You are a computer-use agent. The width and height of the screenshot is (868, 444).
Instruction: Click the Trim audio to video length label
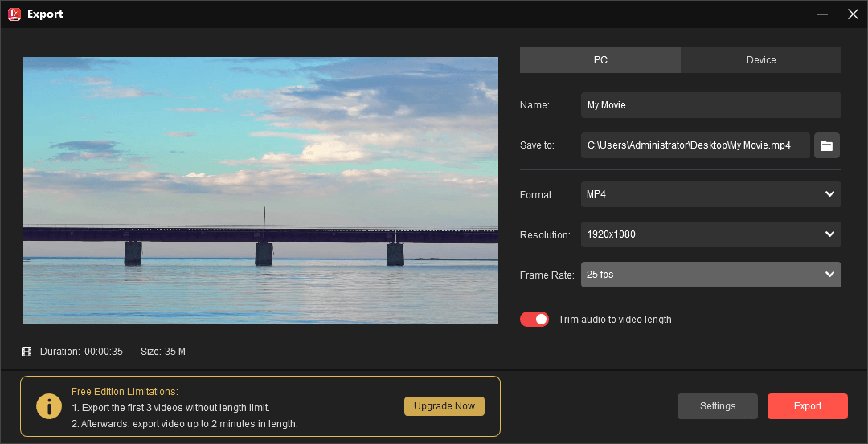click(x=615, y=319)
